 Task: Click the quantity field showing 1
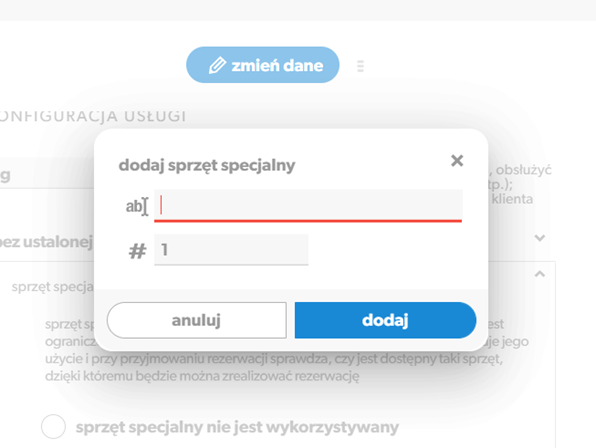point(231,249)
